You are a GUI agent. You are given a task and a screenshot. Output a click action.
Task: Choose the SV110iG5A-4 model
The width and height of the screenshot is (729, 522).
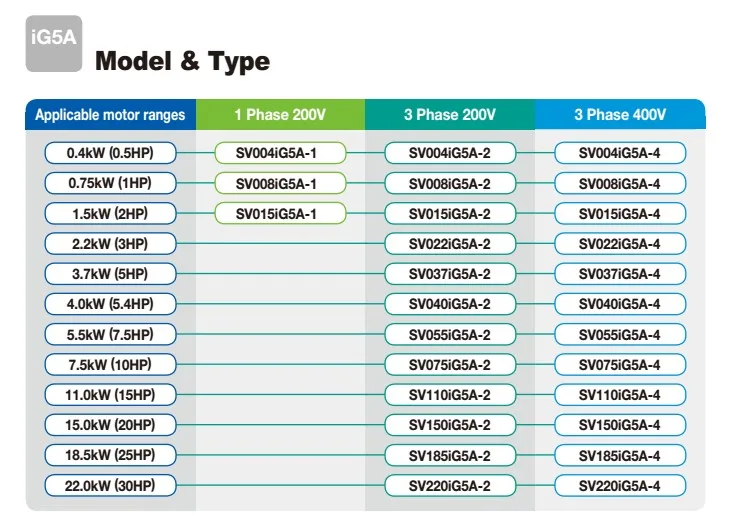coord(620,395)
